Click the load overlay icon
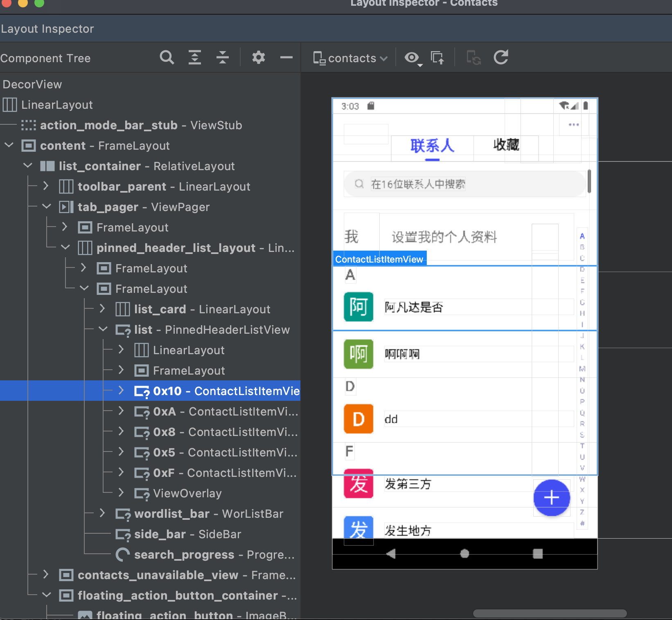Screen dimensions: 672x620 pyautogui.click(x=437, y=58)
